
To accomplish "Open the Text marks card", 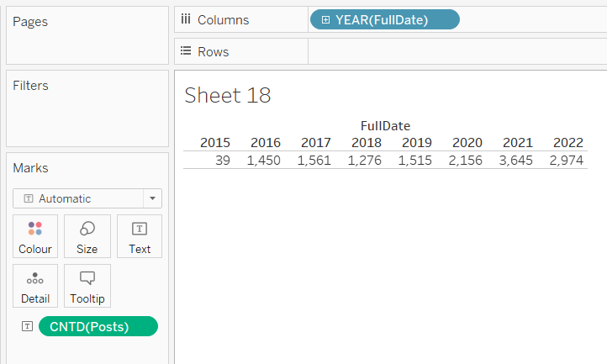I will pyautogui.click(x=140, y=236).
